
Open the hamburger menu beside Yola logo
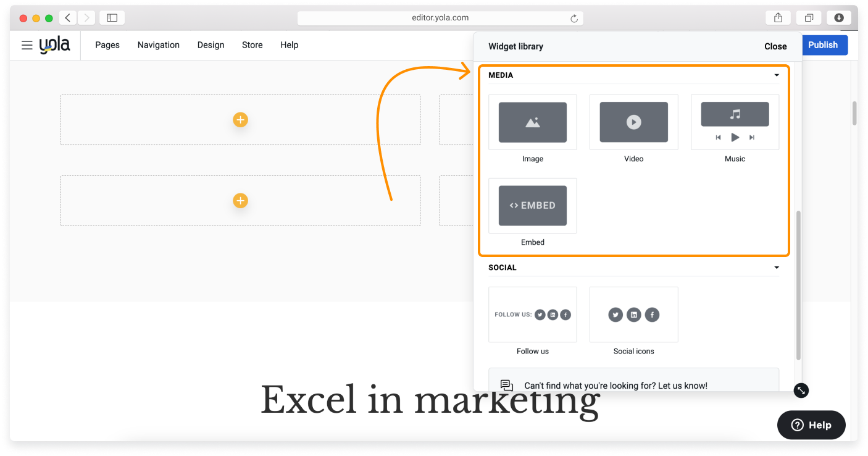[x=27, y=45]
